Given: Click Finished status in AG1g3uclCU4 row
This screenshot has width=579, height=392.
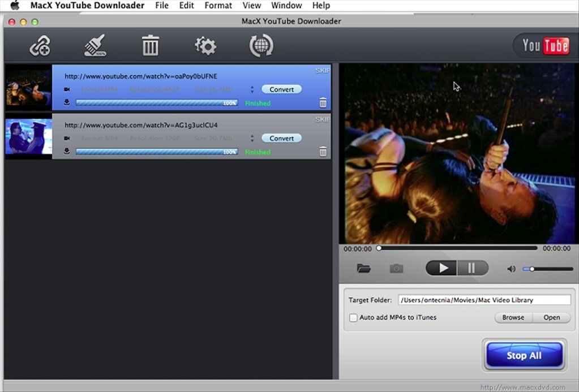Looking at the screenshot, I should point(258,152).
